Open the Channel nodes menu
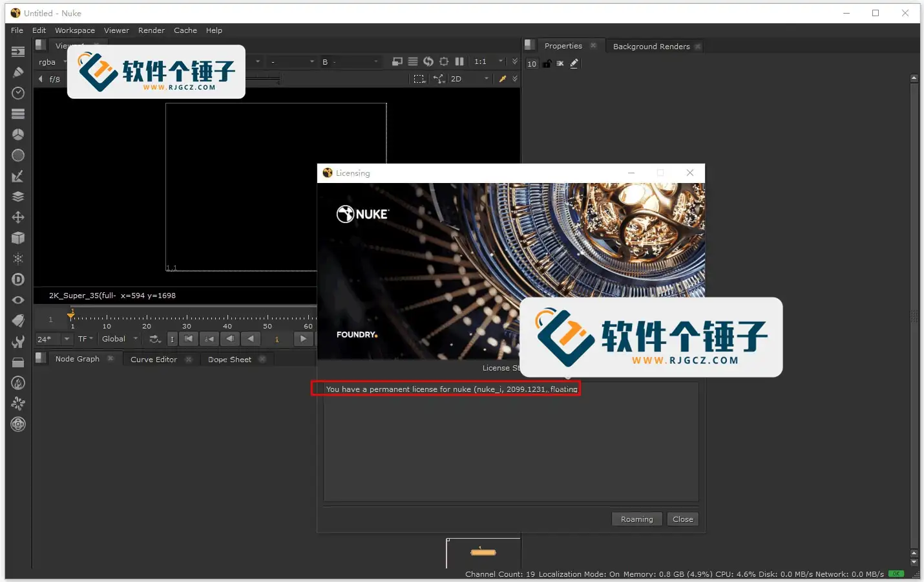This screenshot has width=924, height=582. click(18, 114)
